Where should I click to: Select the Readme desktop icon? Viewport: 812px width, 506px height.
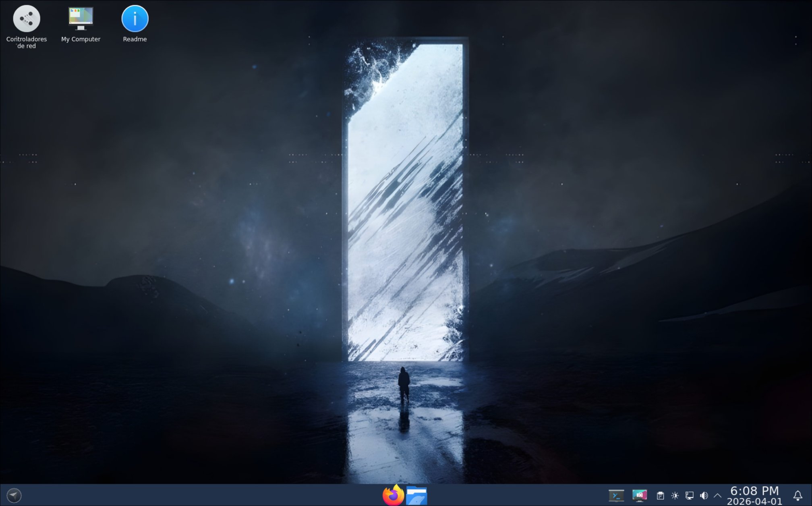pyautogui.click(x=135, y=19)
